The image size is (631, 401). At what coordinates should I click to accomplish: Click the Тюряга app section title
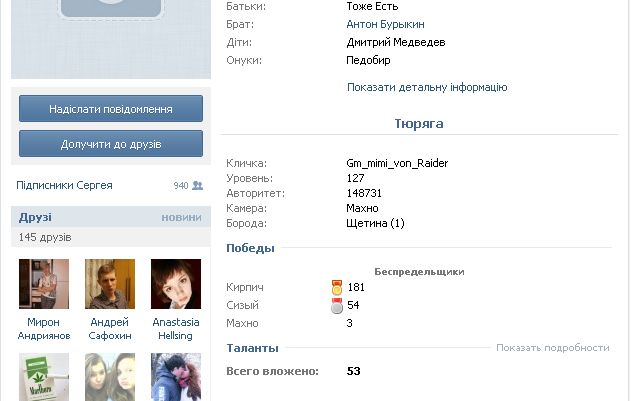tap(419, 123)
